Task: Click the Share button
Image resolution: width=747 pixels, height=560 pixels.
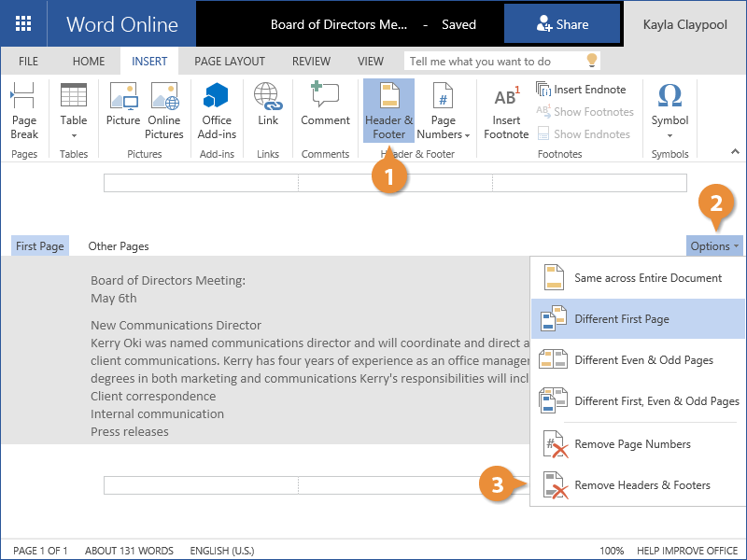Action: 562,24
